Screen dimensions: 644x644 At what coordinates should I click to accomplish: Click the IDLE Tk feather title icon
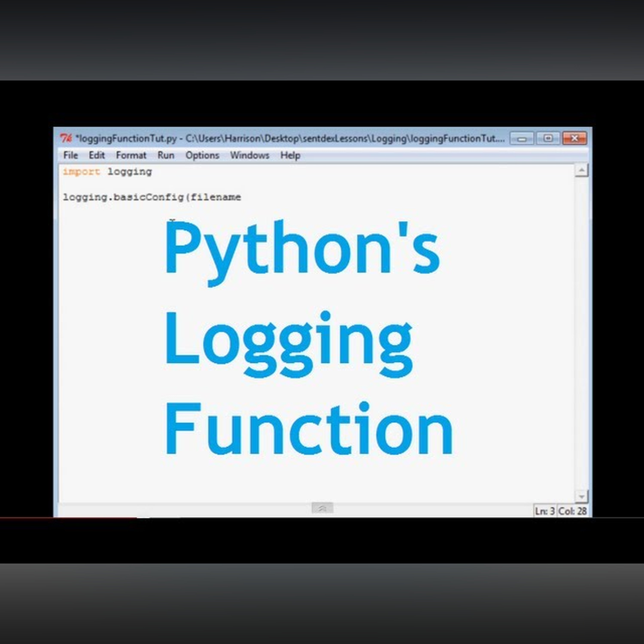[66, 138]
